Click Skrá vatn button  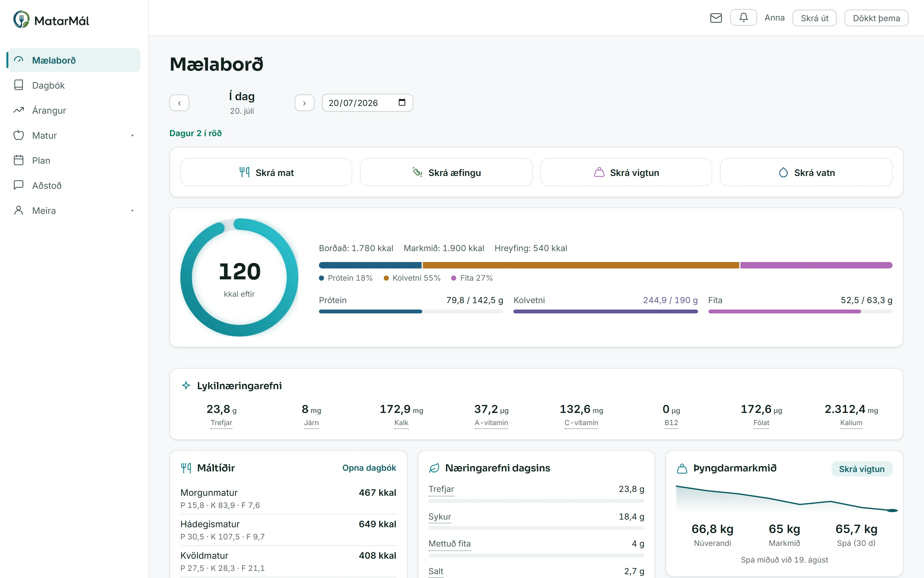click(x=806, y=172)
